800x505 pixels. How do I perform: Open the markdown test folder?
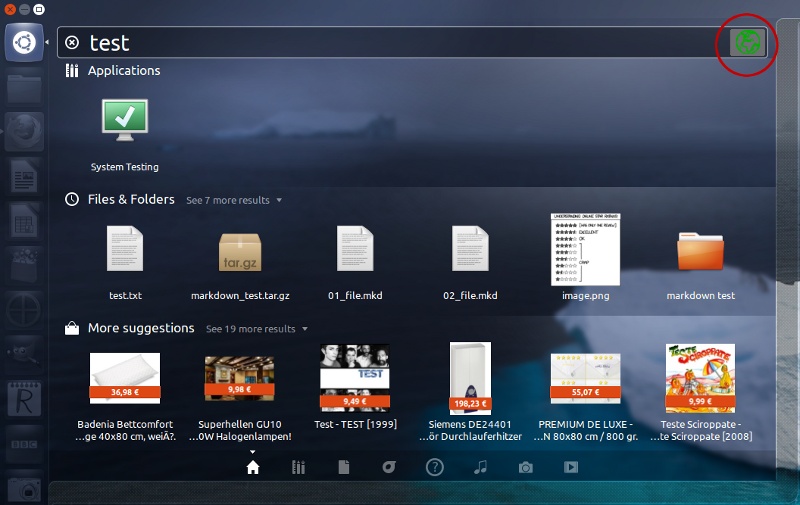700,250
